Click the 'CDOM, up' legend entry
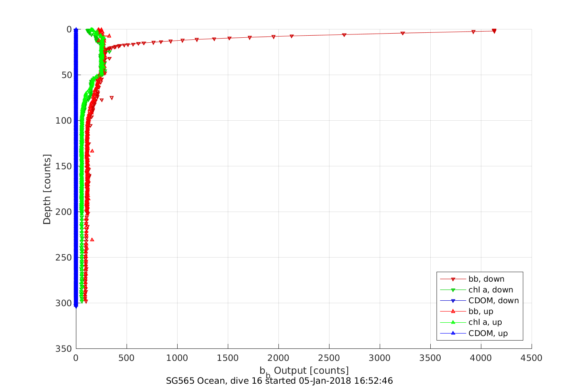 tap(474, 333)
